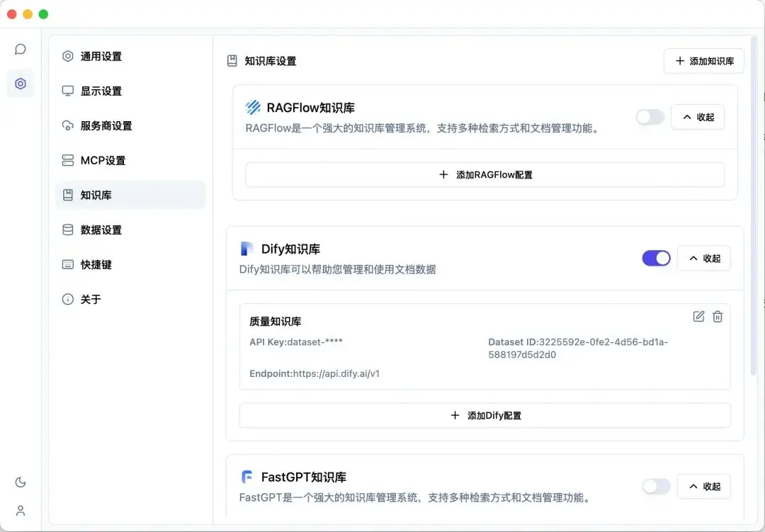Edit the 质量知识库 configuration via pencil icon
Viewport: 765px width, 532px height.
(x=698, y=317)
